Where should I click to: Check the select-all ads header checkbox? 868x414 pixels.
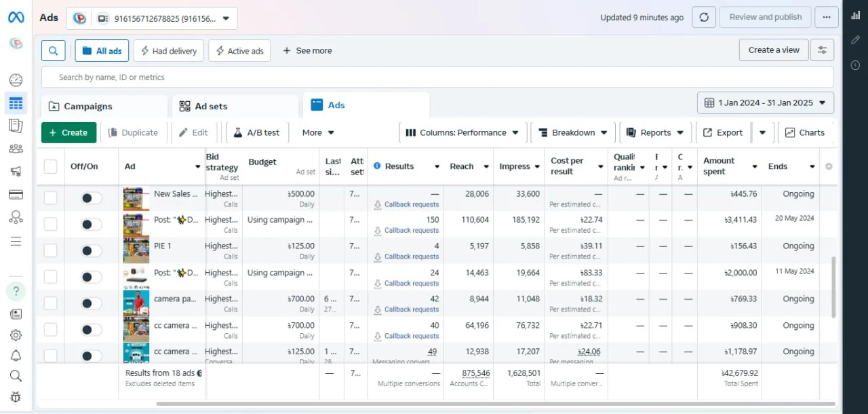[x=51, y=166]
